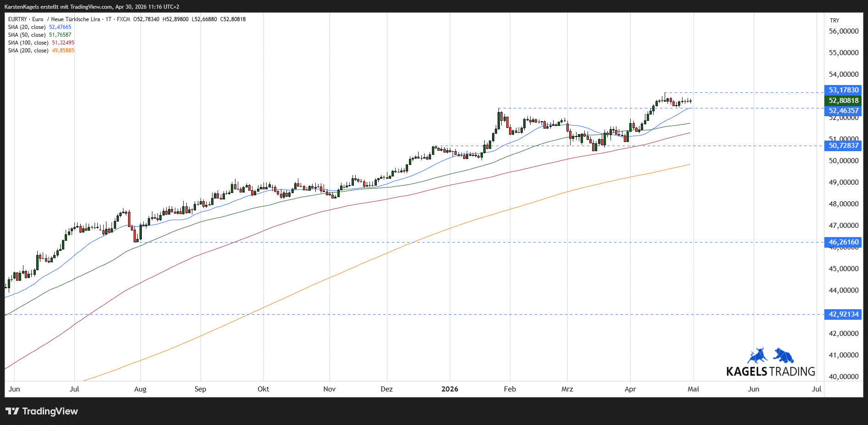Screen dimensions: 868x425
Task: Click the 50,72837 price level label
Action: [x=843, y=146]
